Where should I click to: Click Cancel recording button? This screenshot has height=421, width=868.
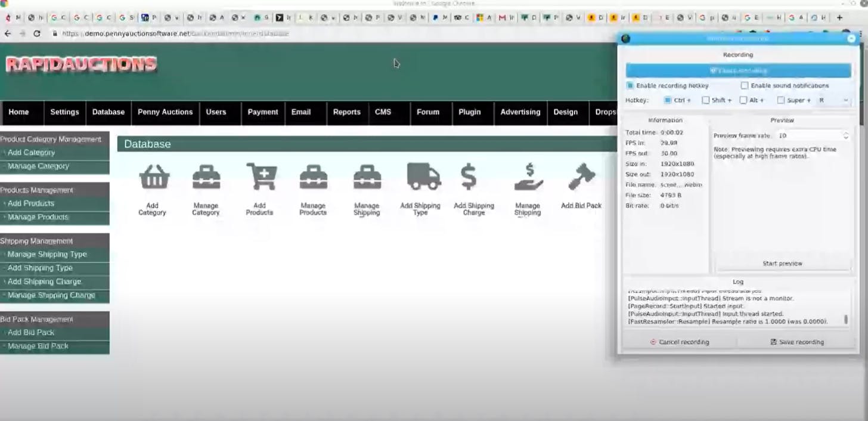coord(679,342)
